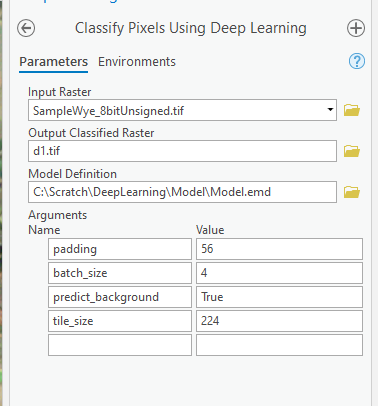The height and width of the screenshot is (406, 378).
Task: Edit the predict_background value True
Action: (279, 297)
